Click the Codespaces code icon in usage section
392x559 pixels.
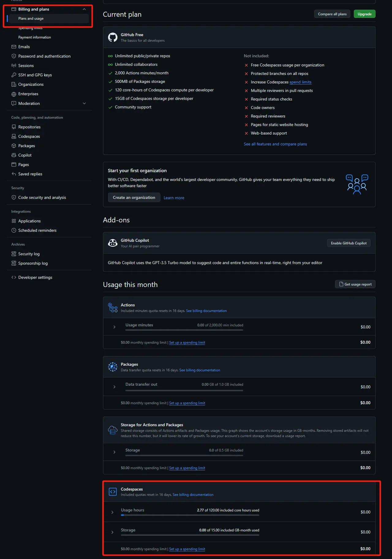[113, 492]
